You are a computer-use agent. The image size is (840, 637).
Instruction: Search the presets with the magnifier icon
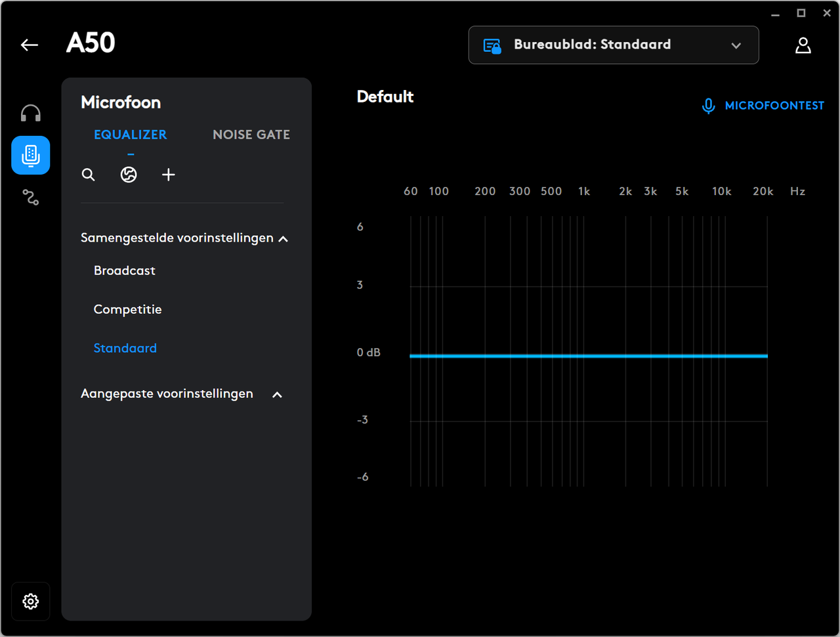pyautogui.click(x=88, y=175)
